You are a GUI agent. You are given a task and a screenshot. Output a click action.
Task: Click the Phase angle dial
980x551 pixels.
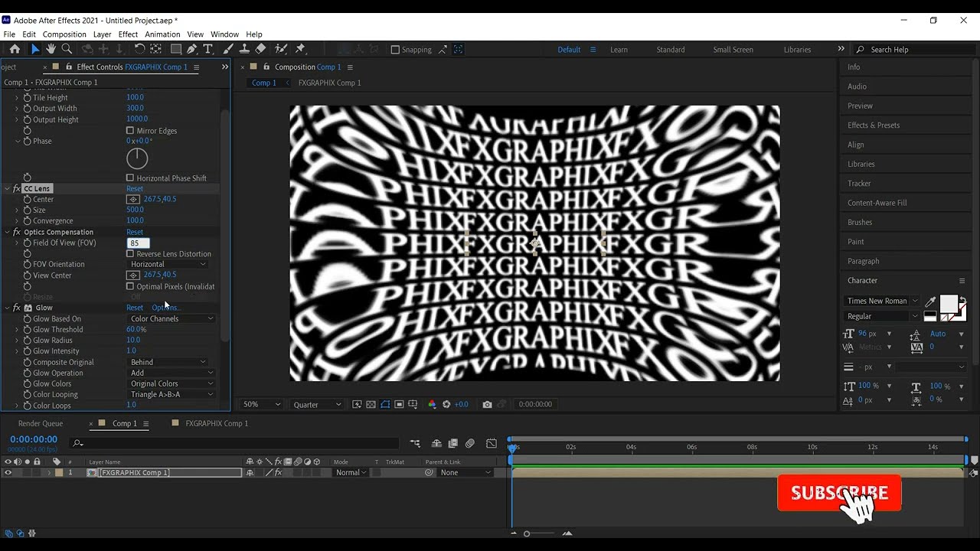137,158
